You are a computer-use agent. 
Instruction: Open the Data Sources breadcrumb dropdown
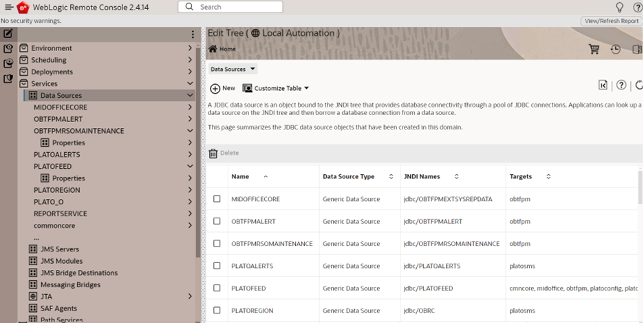pyautogui.click(x=233, y=69)
